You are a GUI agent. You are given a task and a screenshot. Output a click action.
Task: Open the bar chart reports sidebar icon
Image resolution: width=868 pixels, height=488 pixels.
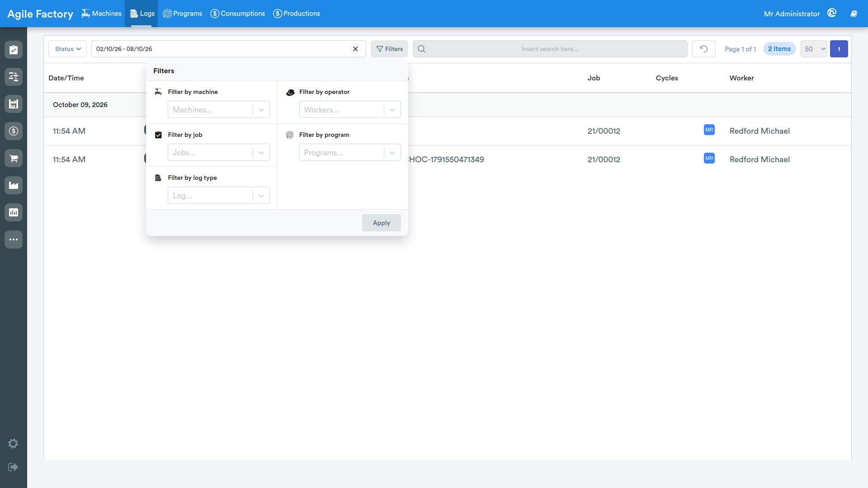click(x=14, y=212)
